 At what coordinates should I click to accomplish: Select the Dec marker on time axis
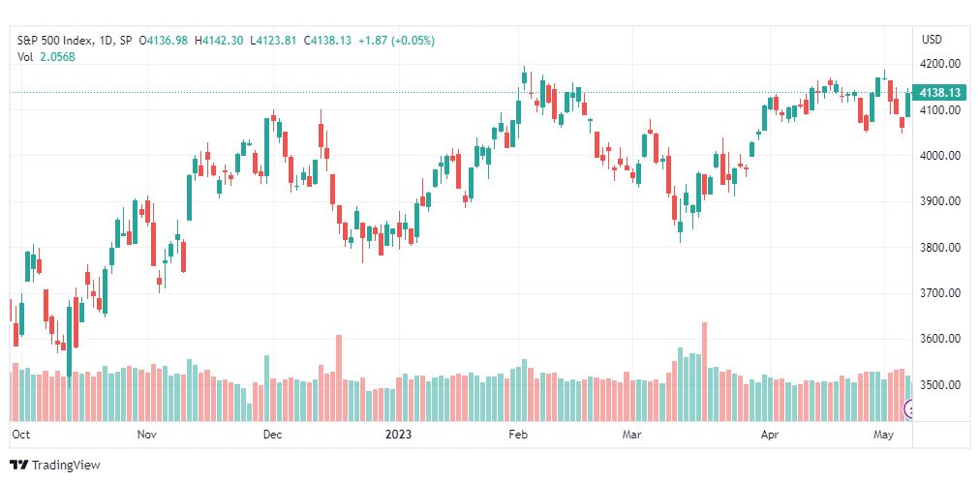click(272, 434)
